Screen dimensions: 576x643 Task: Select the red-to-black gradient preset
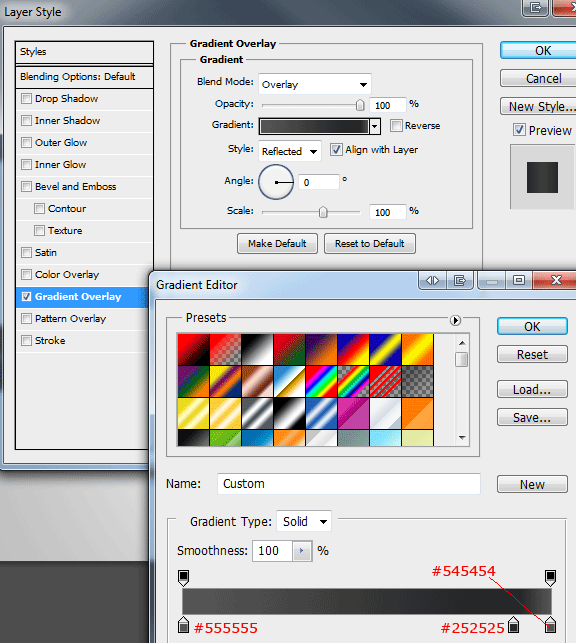(x=194, y=349)
